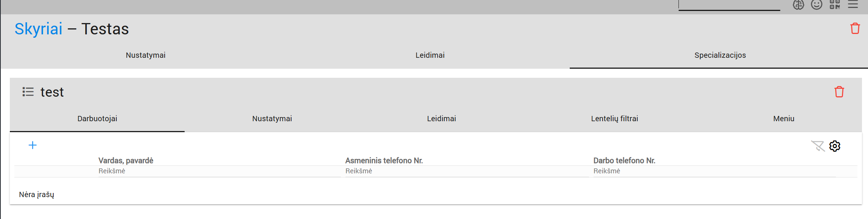Screen dimensions: 868x219
Task: Click the smiley face icon
Action: click(x=817, y=5)
